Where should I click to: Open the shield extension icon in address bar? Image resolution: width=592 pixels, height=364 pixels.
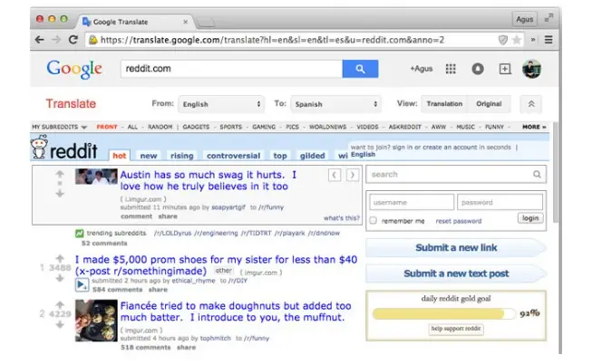pyautogui.click(x=503, y=40)
